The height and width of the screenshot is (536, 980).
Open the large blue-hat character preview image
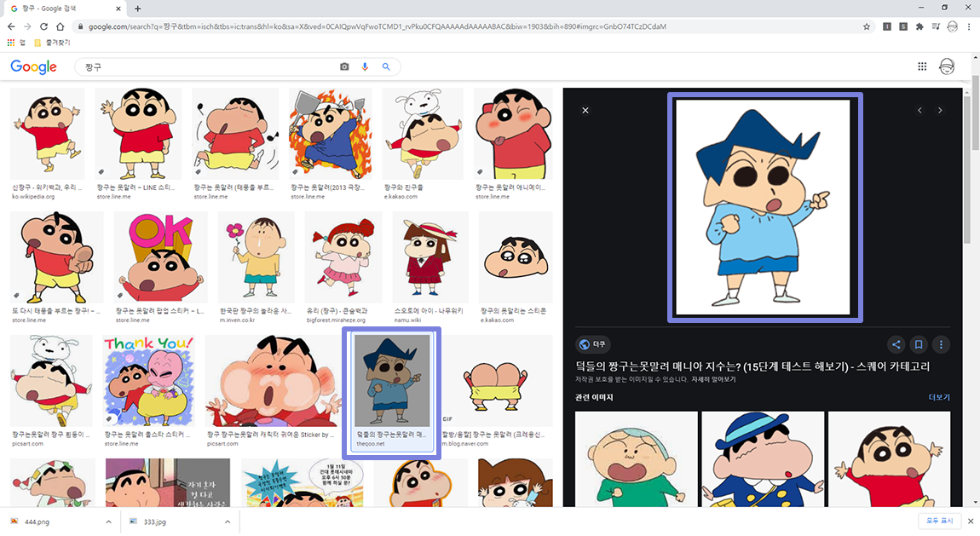click(764, 207)
